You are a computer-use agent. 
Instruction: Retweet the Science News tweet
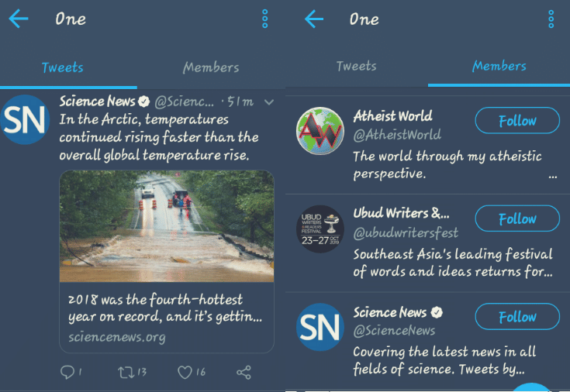[x=126, y=373]
